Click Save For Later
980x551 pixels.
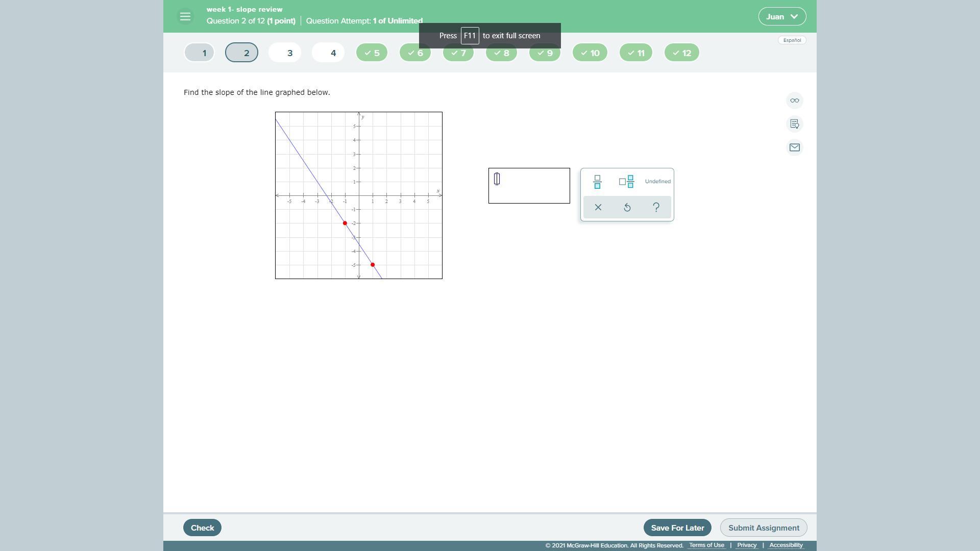point(677,528)
